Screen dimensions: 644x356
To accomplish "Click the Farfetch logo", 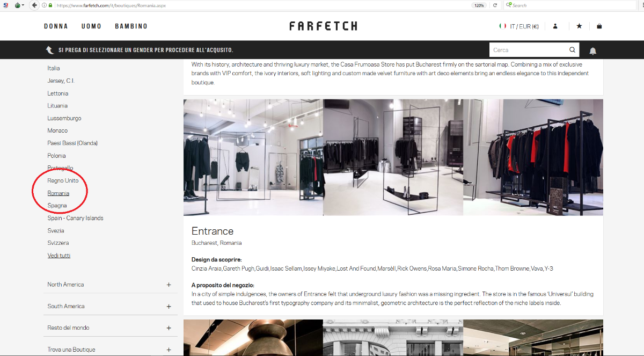I will click(x=323, y=26).
